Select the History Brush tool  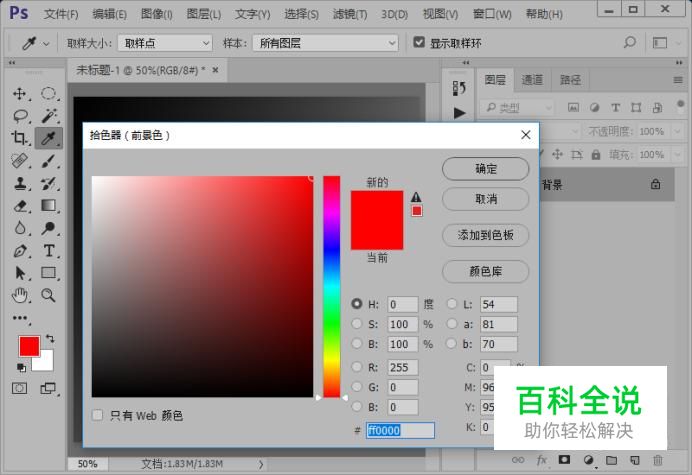click(x=49, y=183)
